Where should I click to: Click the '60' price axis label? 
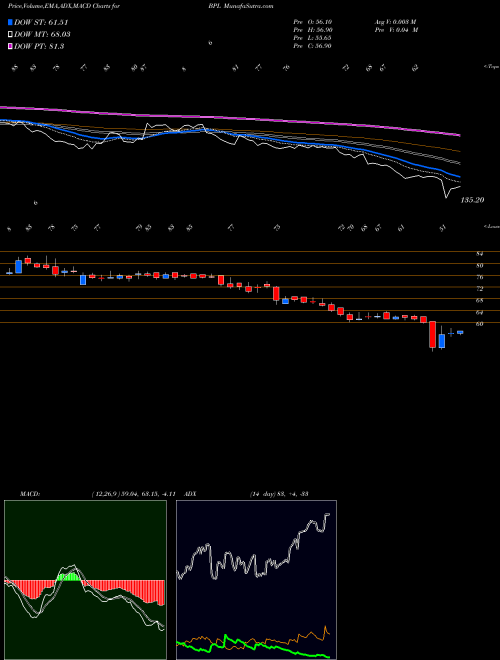[x=479, y=324]
